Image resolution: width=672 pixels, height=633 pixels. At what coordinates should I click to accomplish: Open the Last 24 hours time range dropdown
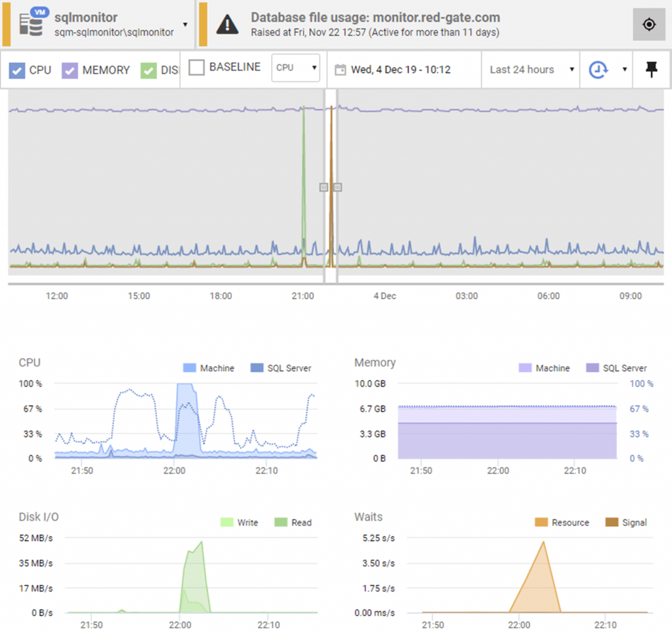pos(530,70)
